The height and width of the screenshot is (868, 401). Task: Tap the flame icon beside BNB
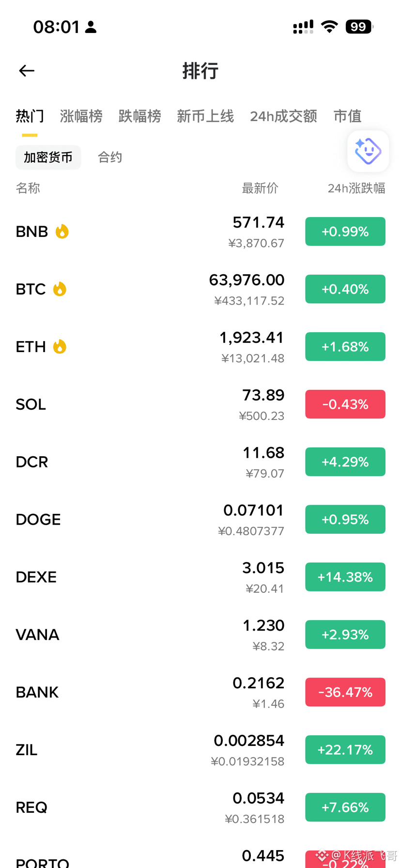62,232
